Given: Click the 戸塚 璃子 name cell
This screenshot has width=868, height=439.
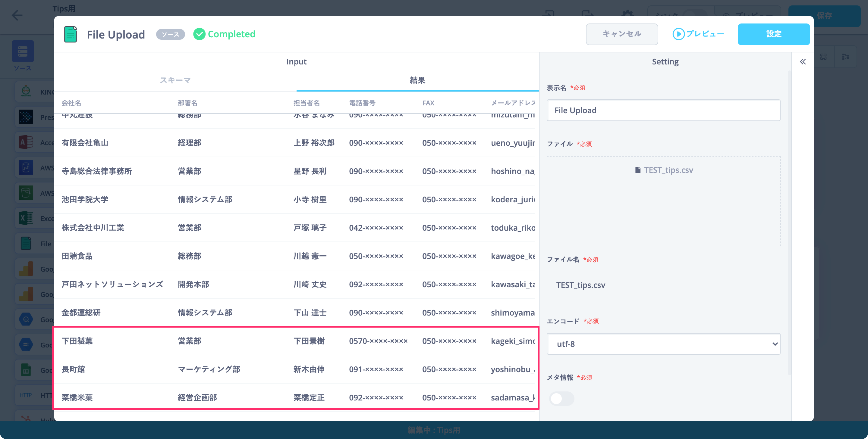Looking at the screenshot, I should (x=310, y=228).
